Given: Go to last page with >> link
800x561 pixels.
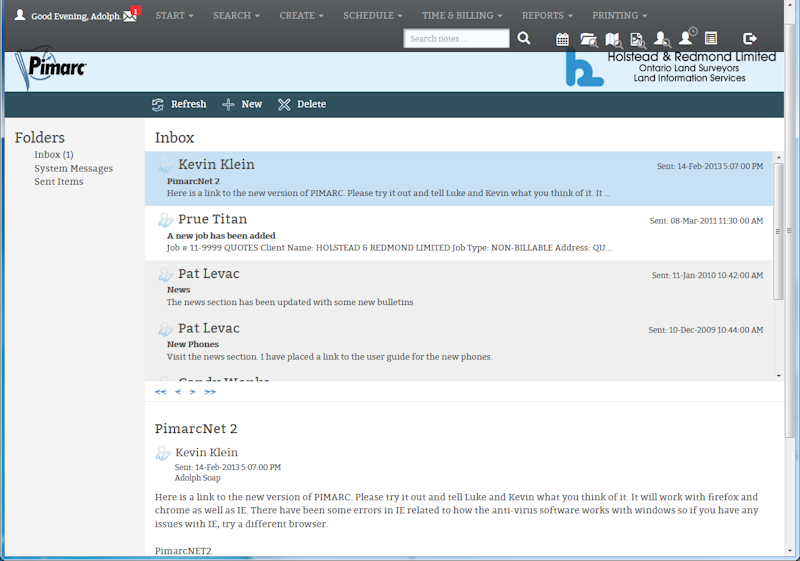Looking at the screenshot, I should click(x=210, y=392).
